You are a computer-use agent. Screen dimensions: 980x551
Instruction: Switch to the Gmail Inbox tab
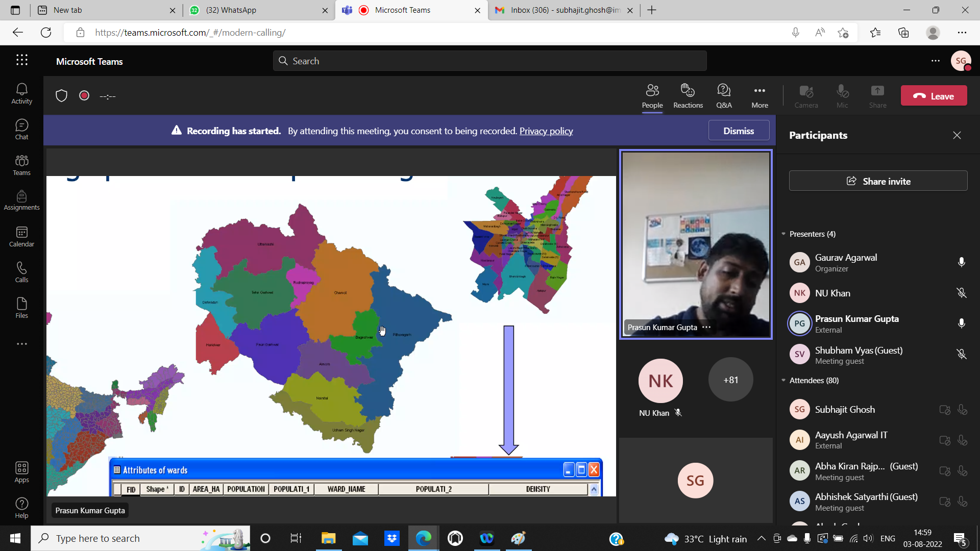(559, 10)
